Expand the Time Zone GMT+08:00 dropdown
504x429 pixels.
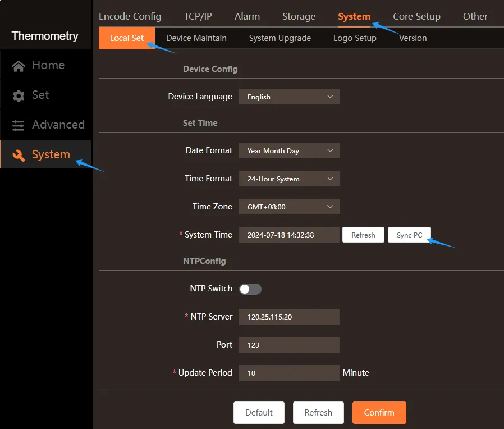[289, 207]
